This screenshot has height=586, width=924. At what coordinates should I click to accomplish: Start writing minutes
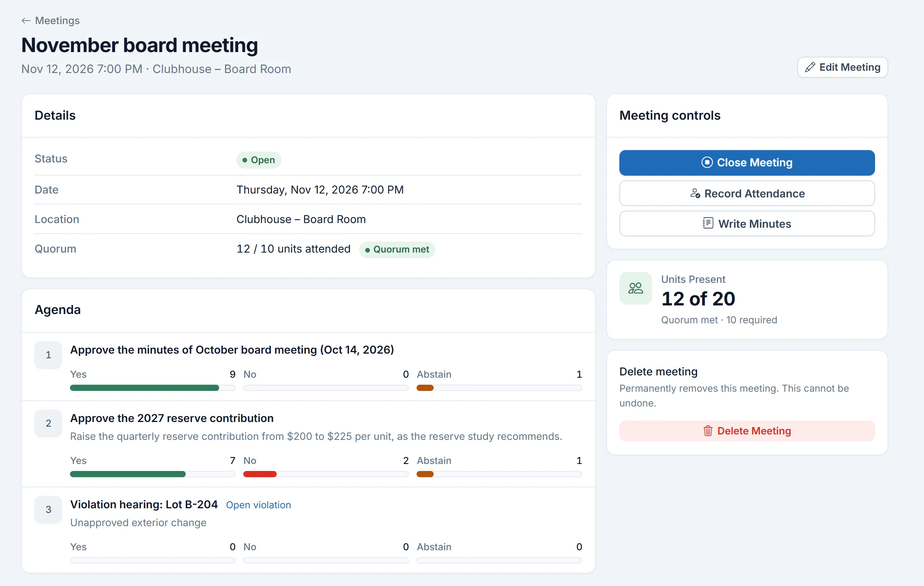pyautogui.click(x=747, y=223)
